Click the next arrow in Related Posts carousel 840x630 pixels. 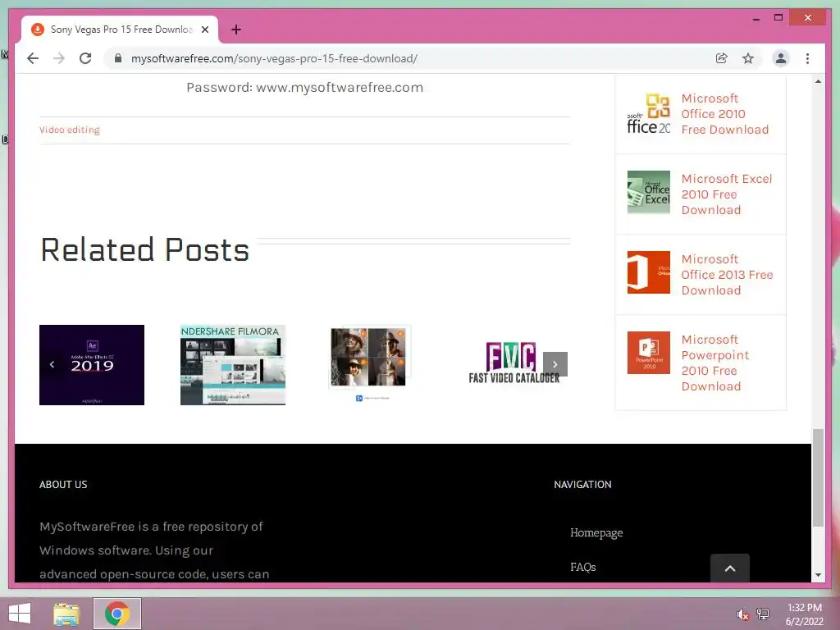(x=555, y=364)
